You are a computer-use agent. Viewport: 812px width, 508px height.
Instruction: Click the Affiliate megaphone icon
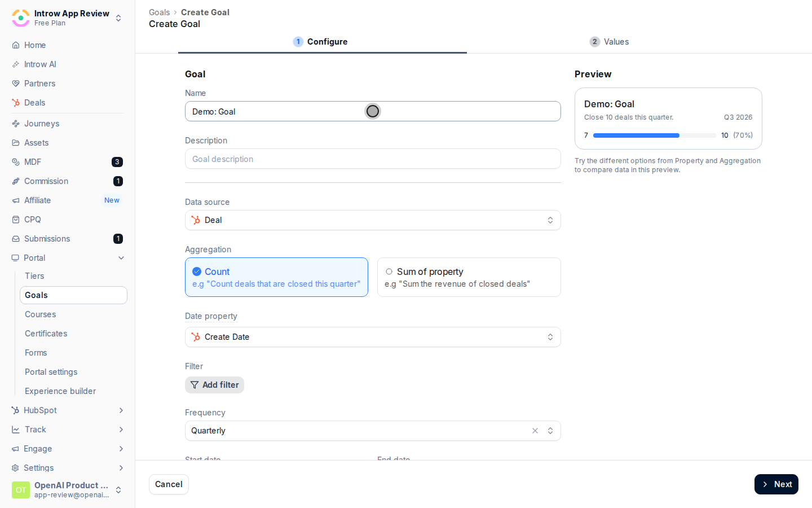click(x=16, y=200)
